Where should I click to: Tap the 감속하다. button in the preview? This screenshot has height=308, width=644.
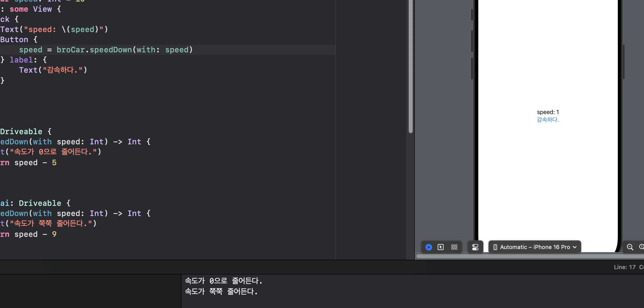tap(548, 120)
